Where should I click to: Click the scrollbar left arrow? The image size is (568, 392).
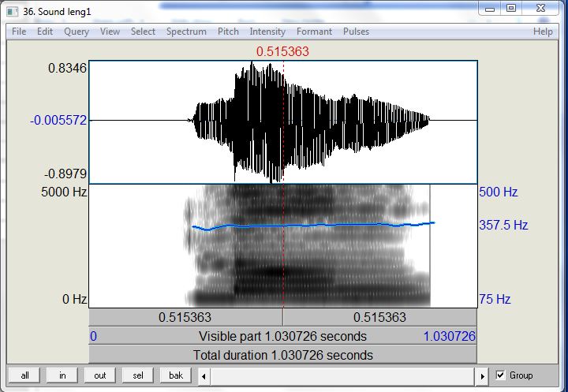pos(204,376)
